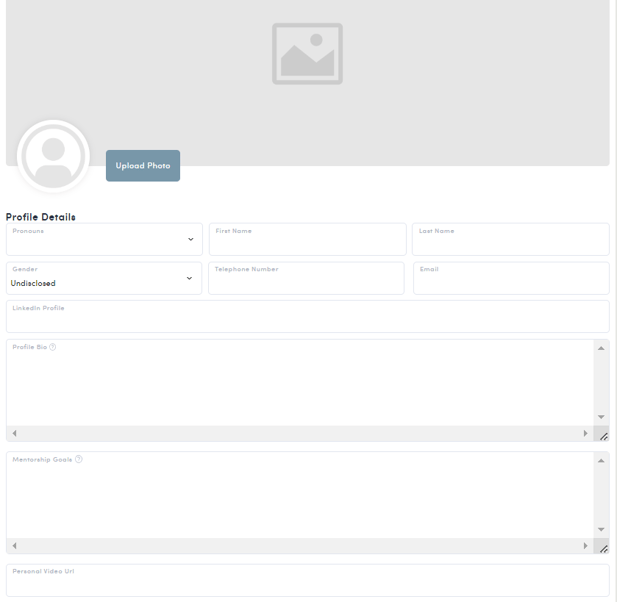Focus the Last Name field
617x602 pixels.
coord(510,239)
